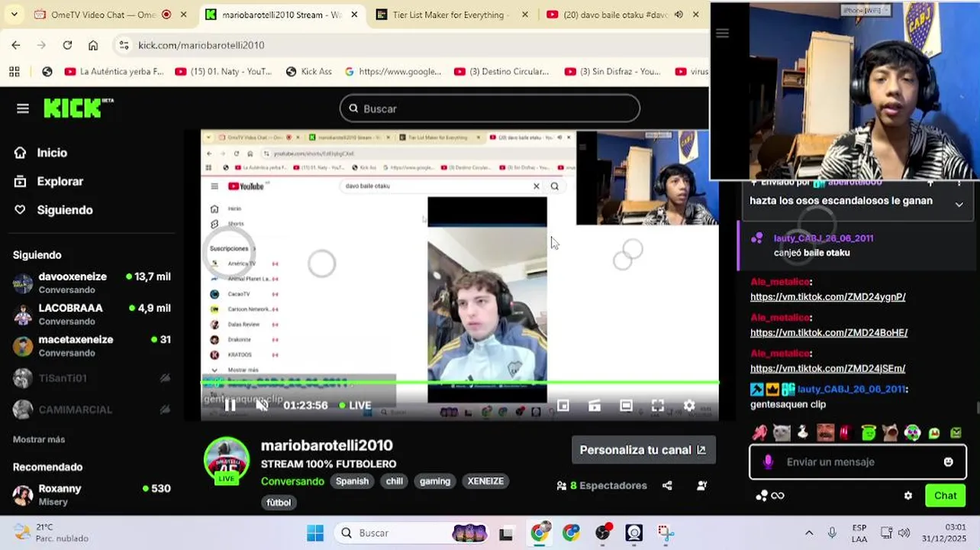Reload the page in Chrome
Image resolution: width=980 pixels, height=550 pixels.
pyautogui.click(x=67, y=45)
